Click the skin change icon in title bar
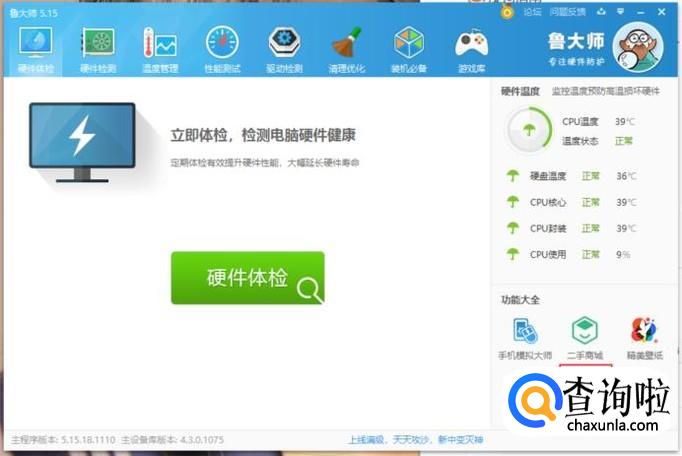 coord(601,12)
